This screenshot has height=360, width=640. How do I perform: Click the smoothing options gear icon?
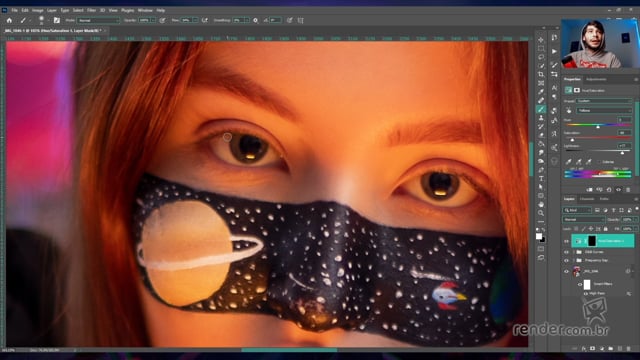(256, 20)
